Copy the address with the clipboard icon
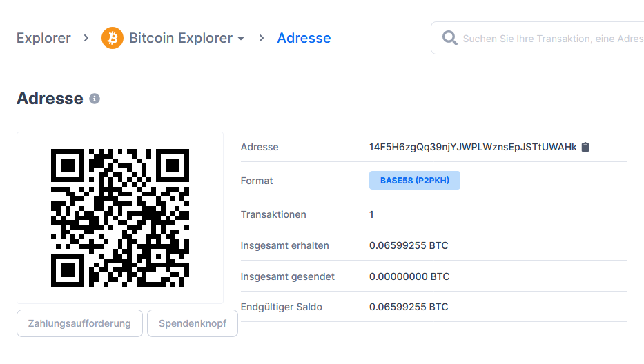Viewport: 644px width, 364px height. (585, 147)
